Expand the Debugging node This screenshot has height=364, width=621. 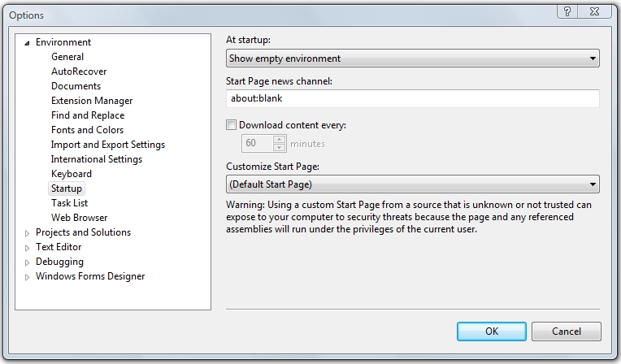point(27,262)
